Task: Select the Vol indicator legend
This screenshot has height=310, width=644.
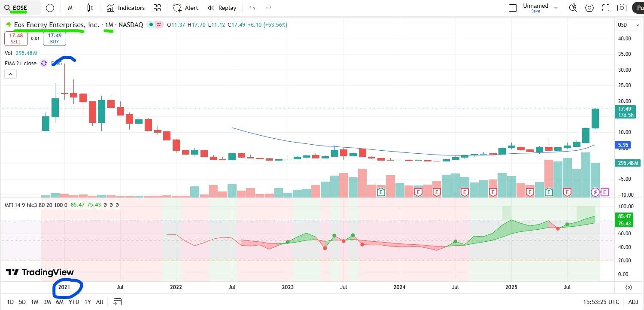Action: coord(8,53)
